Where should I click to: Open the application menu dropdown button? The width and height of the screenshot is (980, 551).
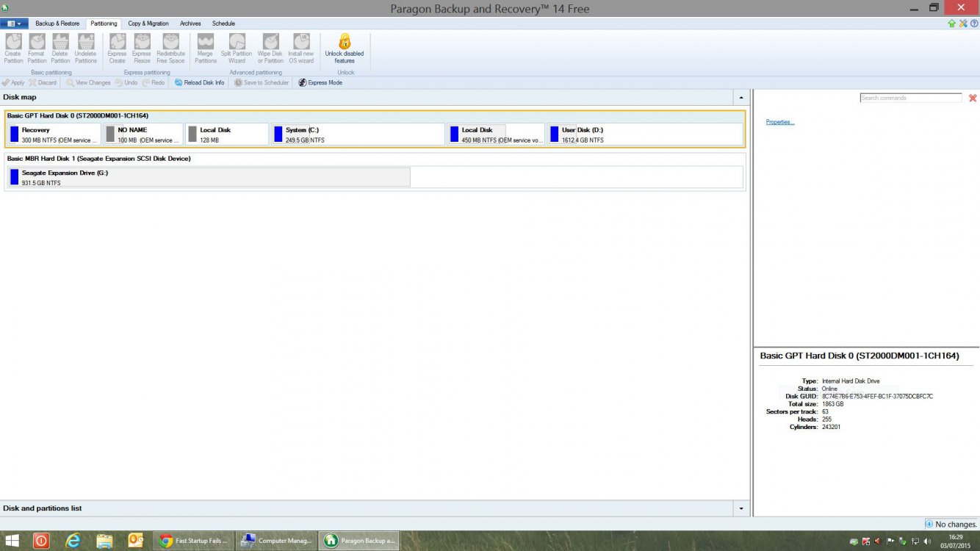pyautogui.click(x=14, y=24)
